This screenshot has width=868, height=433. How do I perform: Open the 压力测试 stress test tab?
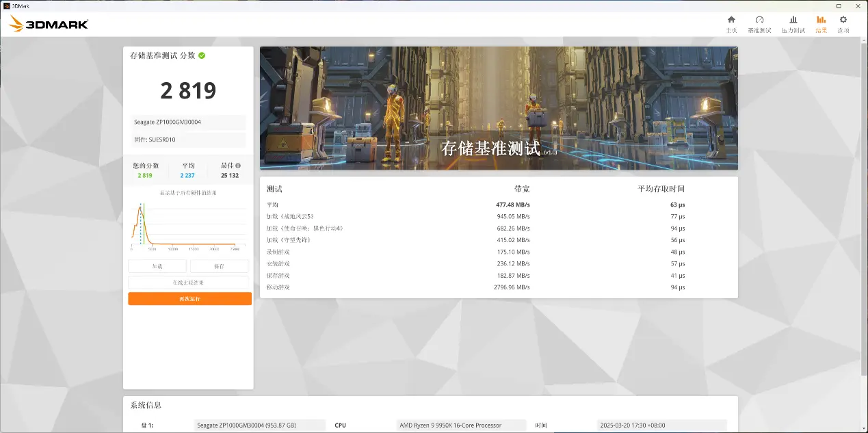pyautogui.click(x=793, y=24)
